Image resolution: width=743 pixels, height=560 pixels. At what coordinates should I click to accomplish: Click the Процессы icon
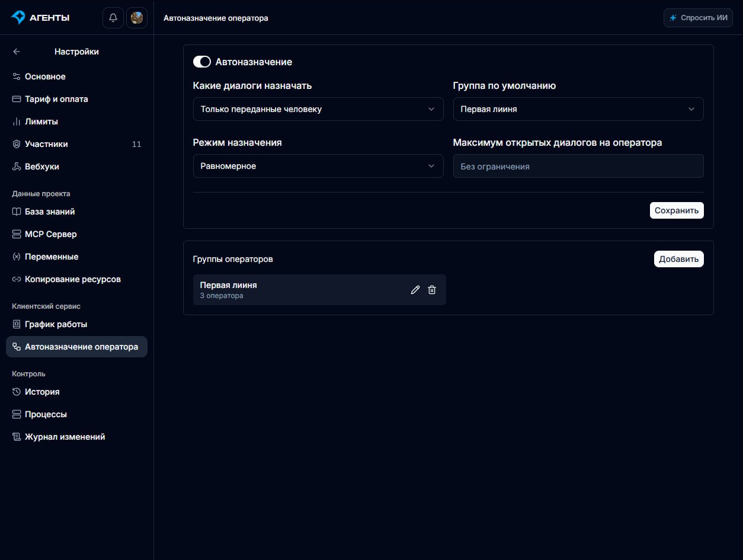point(17,414)
